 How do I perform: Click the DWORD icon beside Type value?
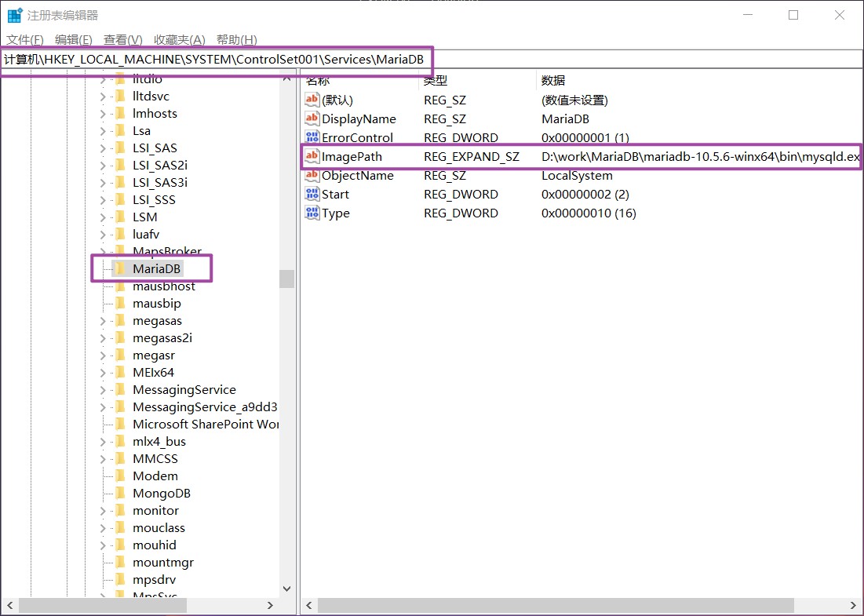312,213
